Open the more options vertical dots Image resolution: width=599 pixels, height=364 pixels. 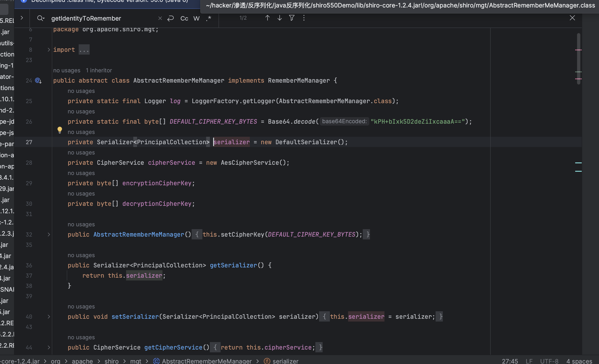click(304, 18)
